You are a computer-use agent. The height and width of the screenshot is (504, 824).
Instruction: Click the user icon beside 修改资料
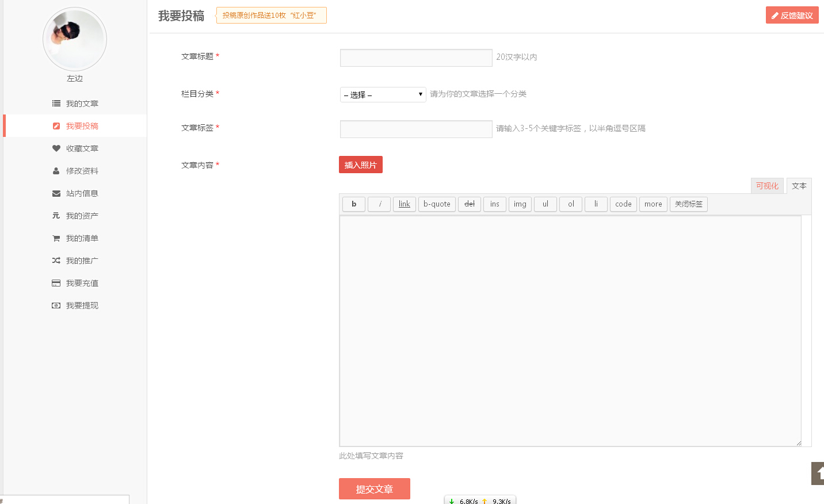point(56,171)
